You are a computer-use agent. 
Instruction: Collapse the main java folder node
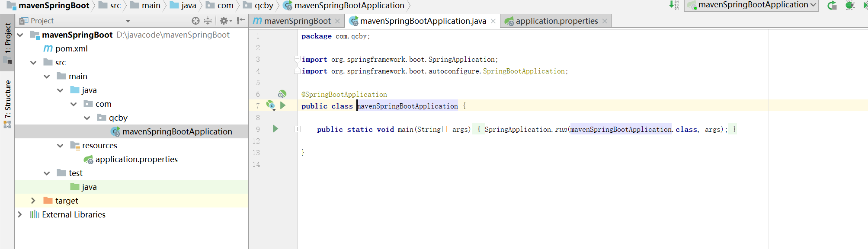tap(60, 90)
